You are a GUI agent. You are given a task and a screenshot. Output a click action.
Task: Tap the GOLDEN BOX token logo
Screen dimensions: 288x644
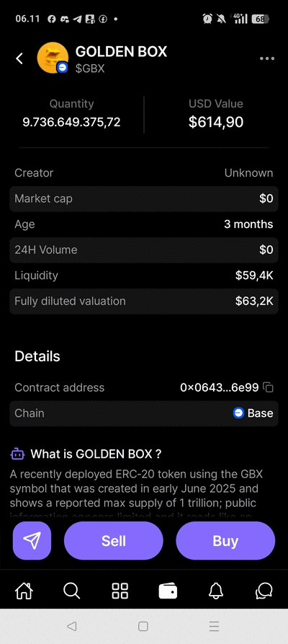click(53, 58)
